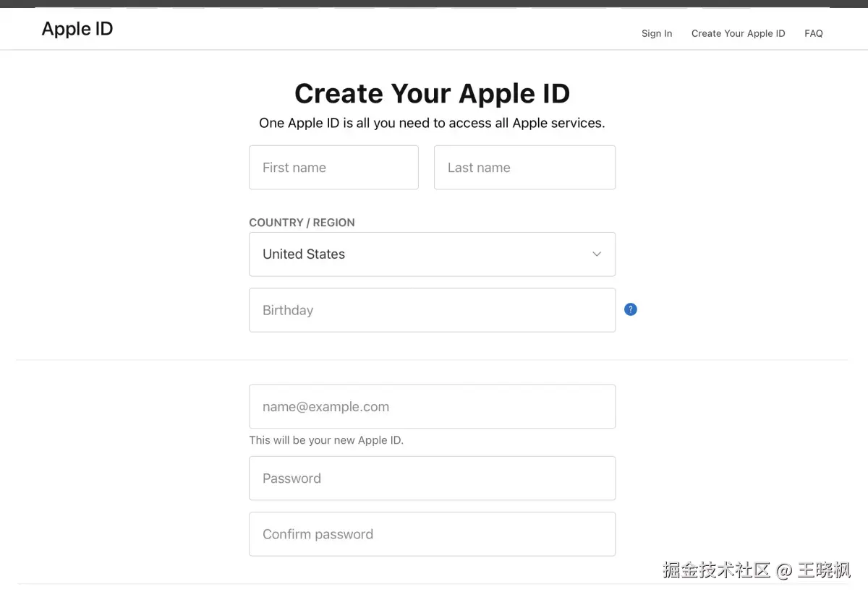868x597 pixels.
Task: Click the 'This will be your new Apple ID.' note
Action: (326, 440)
